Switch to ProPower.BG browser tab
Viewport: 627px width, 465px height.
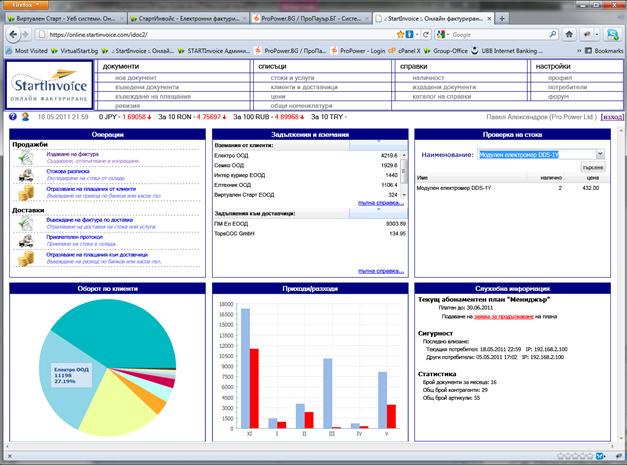pyautogui.click(x=311, y=18)
